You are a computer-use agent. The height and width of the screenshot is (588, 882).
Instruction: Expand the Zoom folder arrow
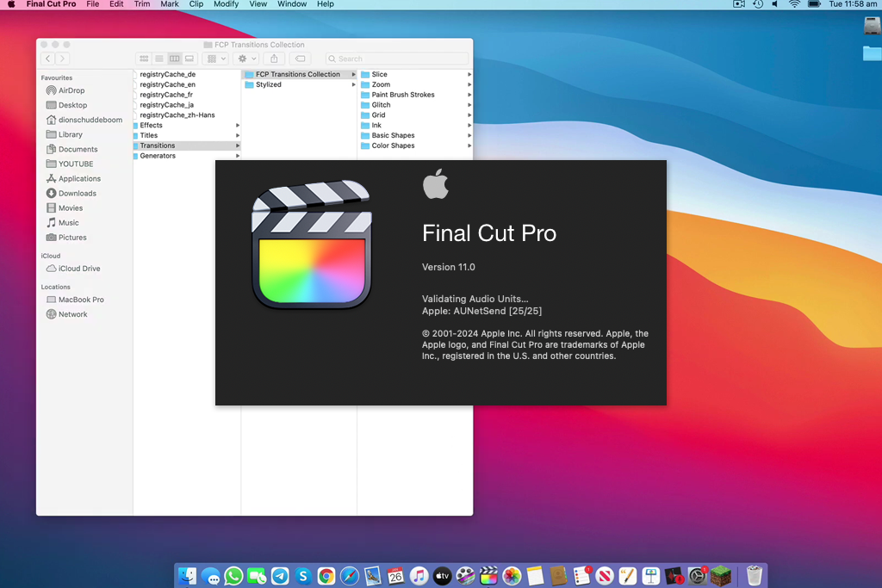469,84
